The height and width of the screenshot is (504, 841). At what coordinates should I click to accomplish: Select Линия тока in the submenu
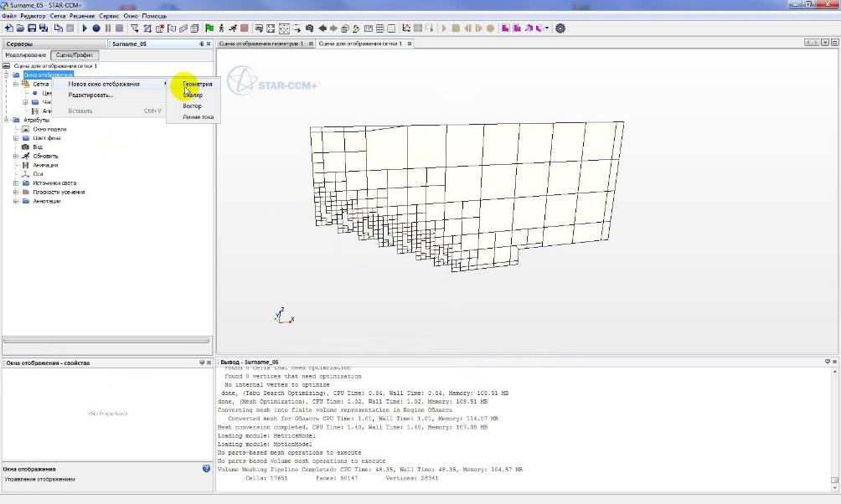point(198,117)
